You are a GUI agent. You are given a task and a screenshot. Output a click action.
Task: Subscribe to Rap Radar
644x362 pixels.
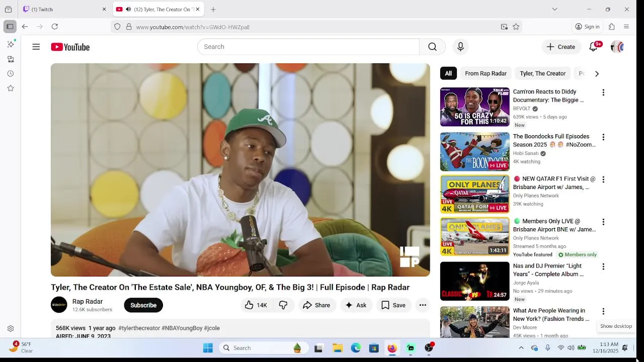pos(143,305)
